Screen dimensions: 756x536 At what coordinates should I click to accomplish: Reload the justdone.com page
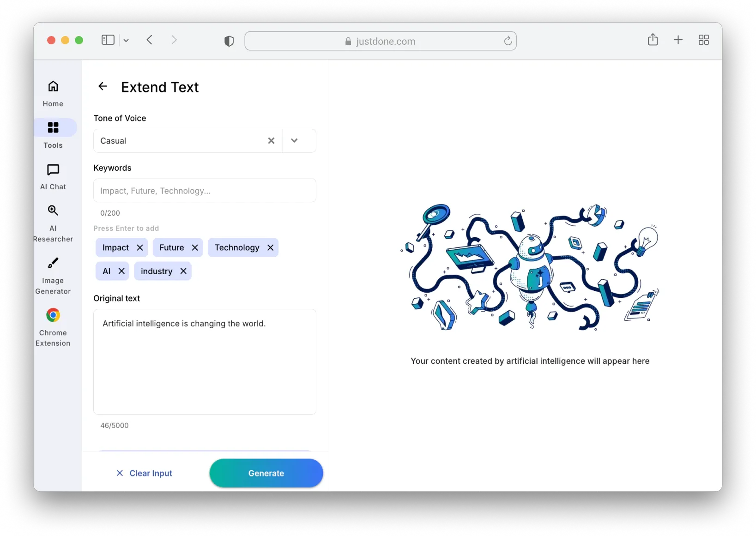click(508, 41)
